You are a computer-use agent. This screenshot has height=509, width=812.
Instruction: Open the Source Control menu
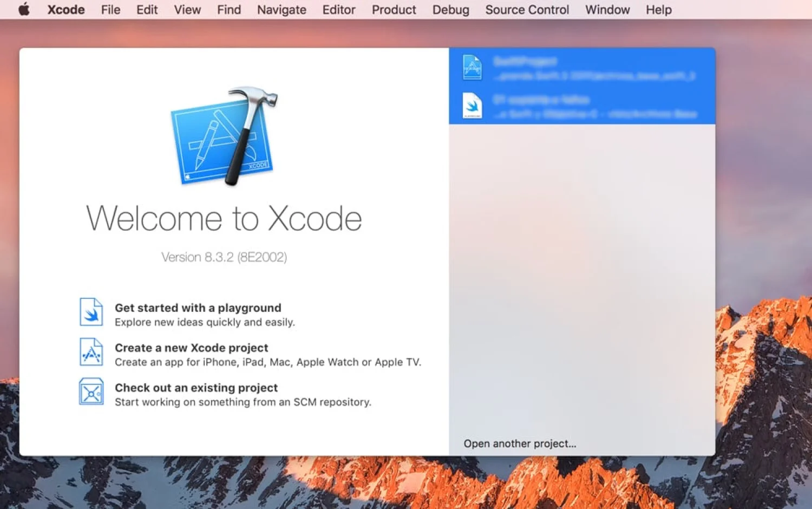(x=527, y=10)
